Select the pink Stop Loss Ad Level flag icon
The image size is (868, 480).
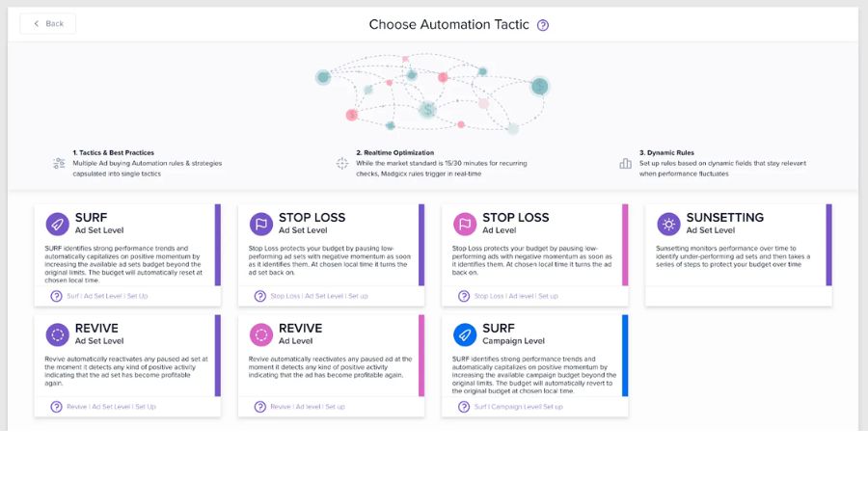(465, 224)
